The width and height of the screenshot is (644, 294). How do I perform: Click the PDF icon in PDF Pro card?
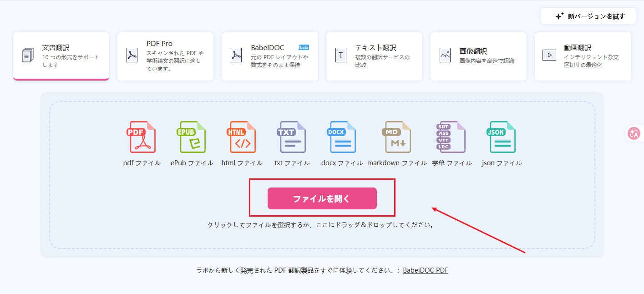[132, 55]
